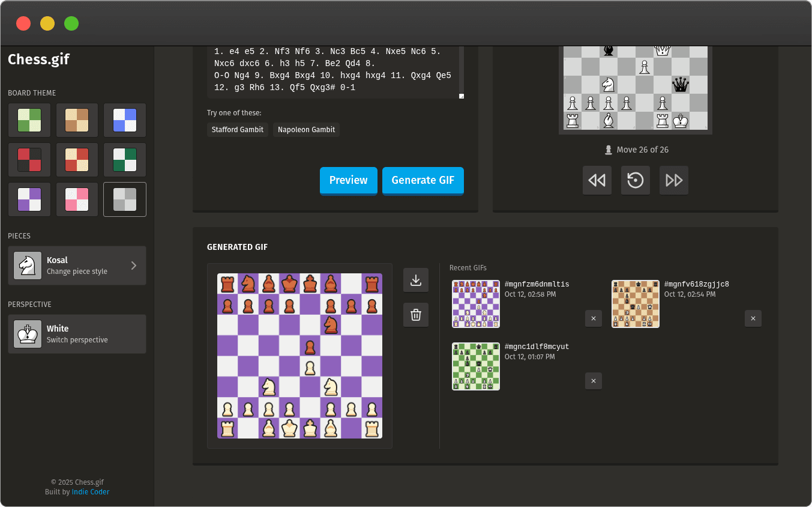Remove the recent GIF #mgnc1dlf8mcyut
Image resolution: width=812 pixels, height=507 pixels.
point(593,380)
